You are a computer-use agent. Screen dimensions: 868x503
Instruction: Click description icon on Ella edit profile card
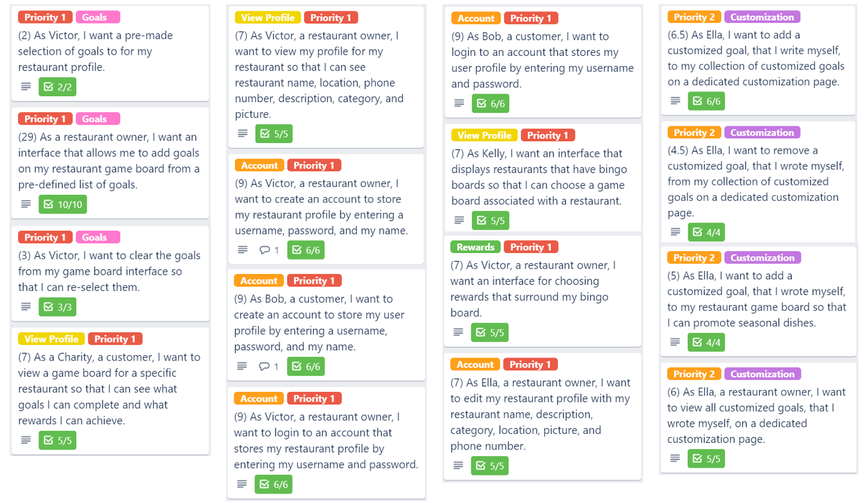click(458, 466)
